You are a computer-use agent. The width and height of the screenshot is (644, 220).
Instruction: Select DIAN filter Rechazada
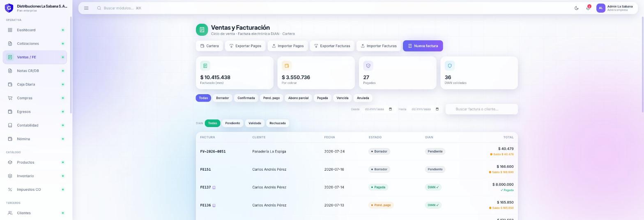pos(278,123)
